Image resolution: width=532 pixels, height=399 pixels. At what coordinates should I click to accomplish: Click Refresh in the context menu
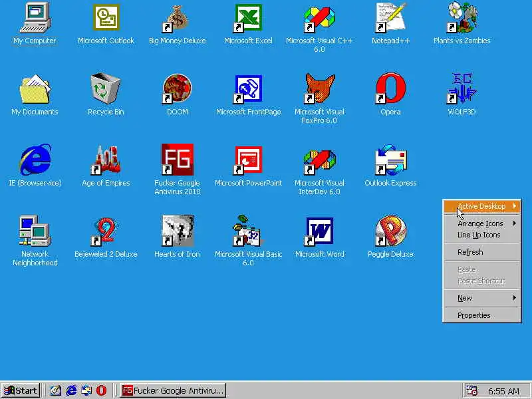click(x=481, y=252)
